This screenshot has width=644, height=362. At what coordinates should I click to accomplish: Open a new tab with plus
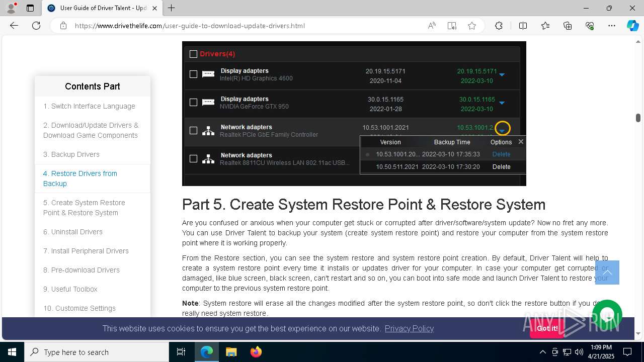[x=172, y=8]
